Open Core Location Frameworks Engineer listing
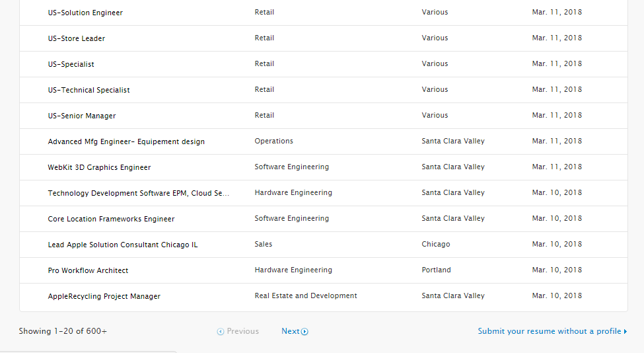Viewport: 644px width, 353px height. (x=111, y=219)
